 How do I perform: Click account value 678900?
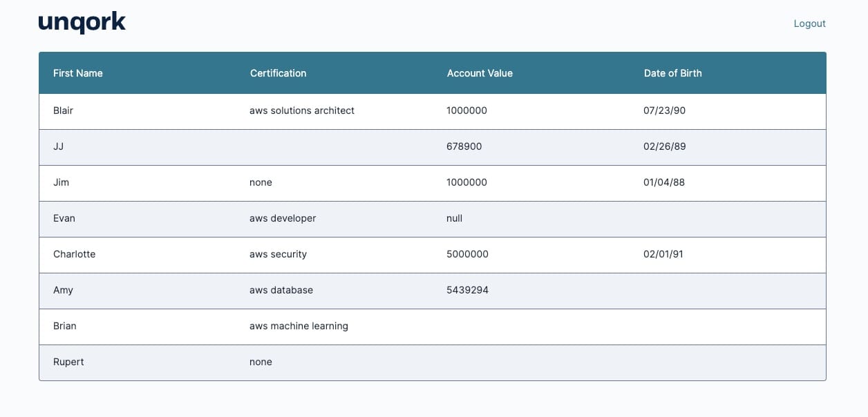(464, 146)
